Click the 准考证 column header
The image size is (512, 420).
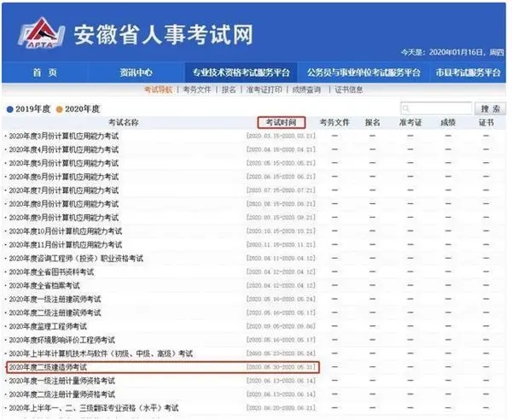(x=410, y=122)
